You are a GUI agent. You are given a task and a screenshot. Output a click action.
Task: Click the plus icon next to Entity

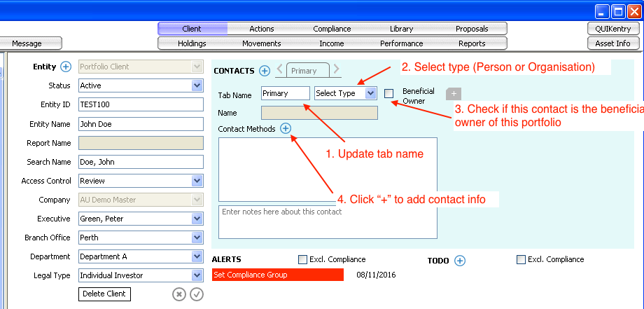click(x=66, y=67)
